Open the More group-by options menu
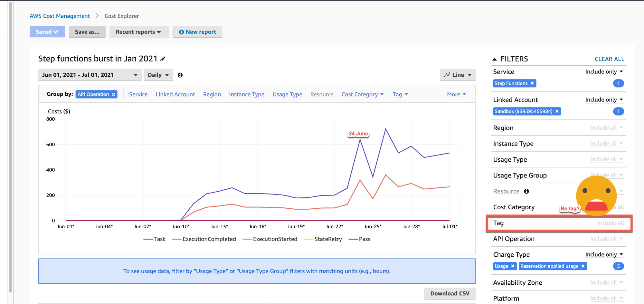 tap(456, 94)
